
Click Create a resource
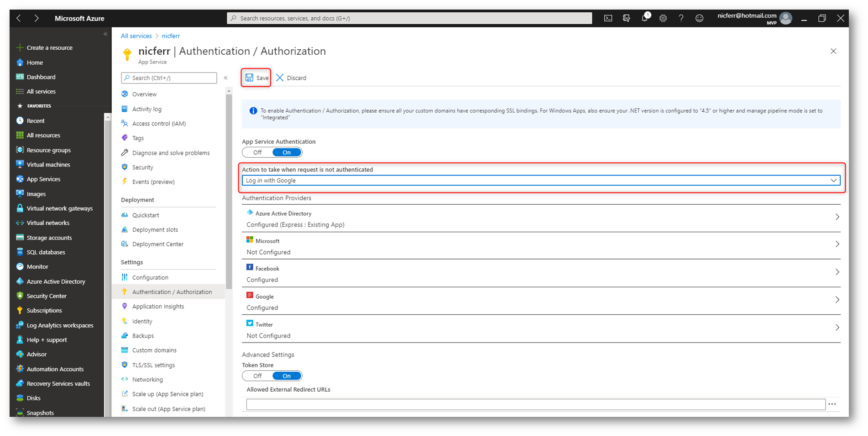point(49,47)
